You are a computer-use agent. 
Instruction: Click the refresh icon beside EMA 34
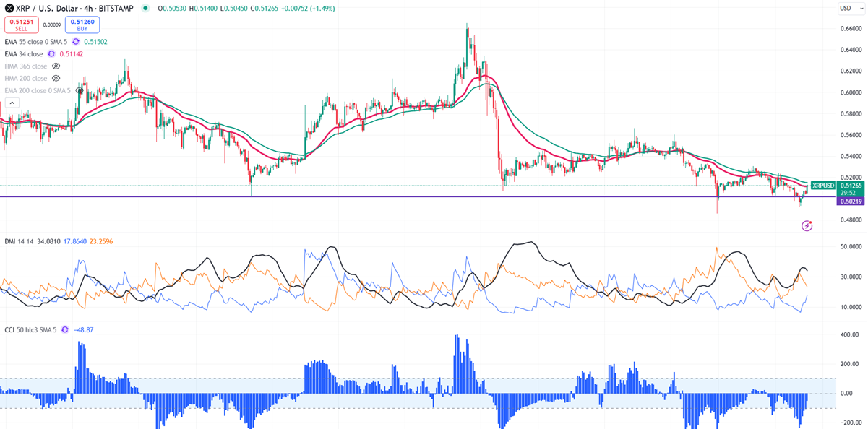pyautogui.click(x=51, y=53)
